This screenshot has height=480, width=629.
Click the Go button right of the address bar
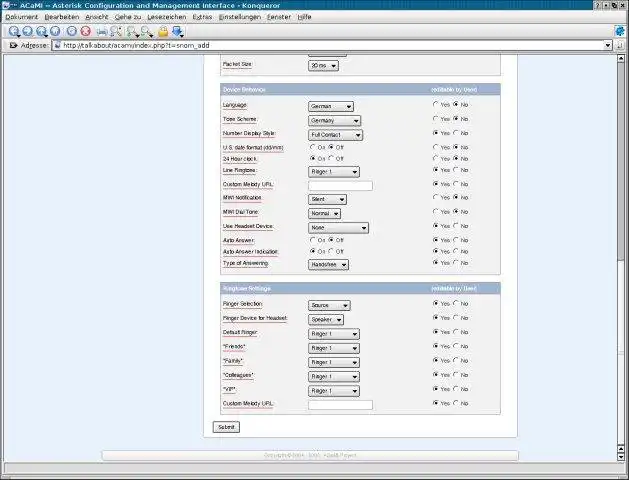620,45
